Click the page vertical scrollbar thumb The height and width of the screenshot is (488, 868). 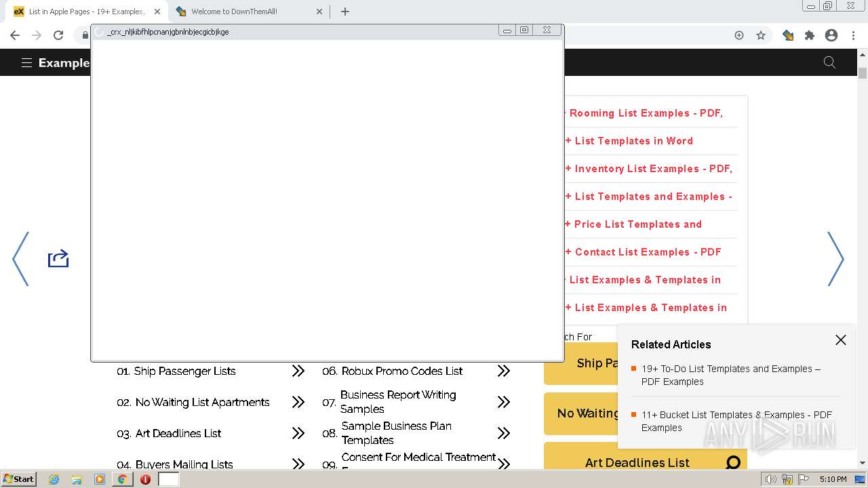pyautogui.click(x=863, y=73)
